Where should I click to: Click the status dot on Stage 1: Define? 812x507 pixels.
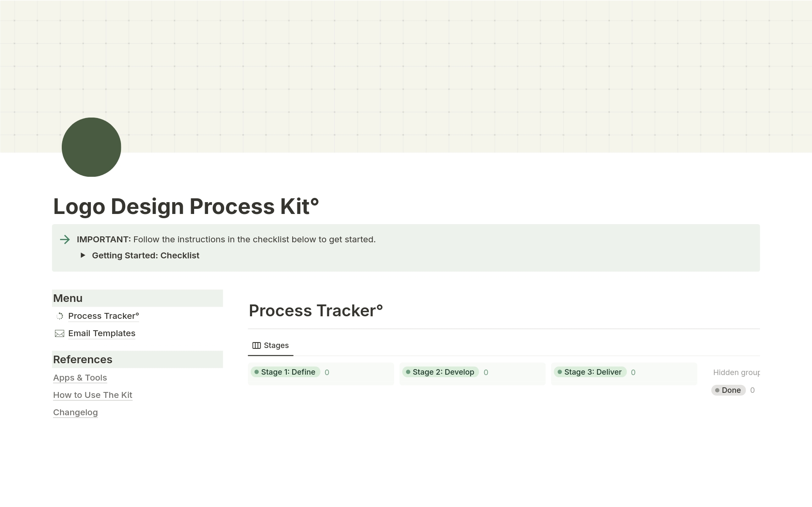256,372
